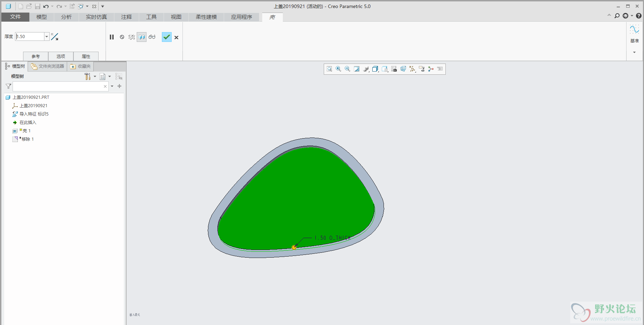The height and width of the screenshot is (325, 644).
Task: Click the Repaint screen icon
Action: [357, 69]
